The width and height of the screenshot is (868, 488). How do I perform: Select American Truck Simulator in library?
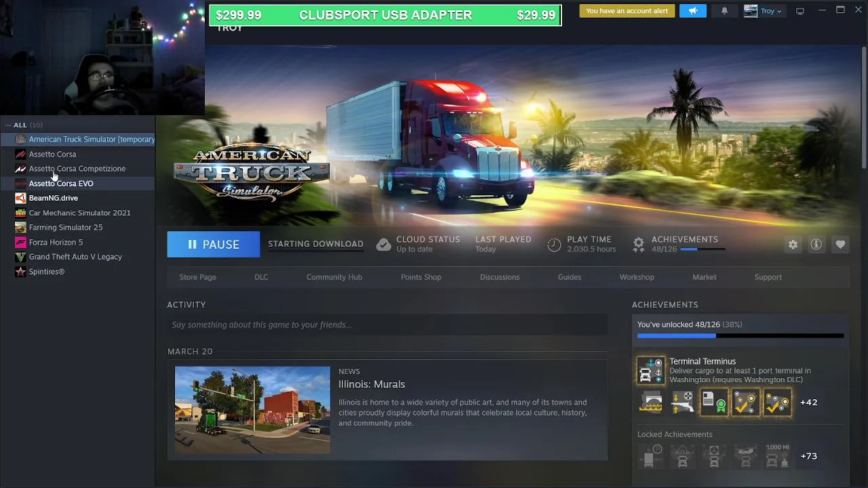[78, 139]
